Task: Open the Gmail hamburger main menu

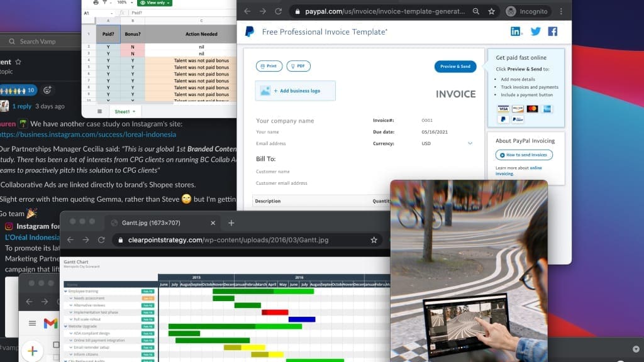Action: [x=32, y=323]
